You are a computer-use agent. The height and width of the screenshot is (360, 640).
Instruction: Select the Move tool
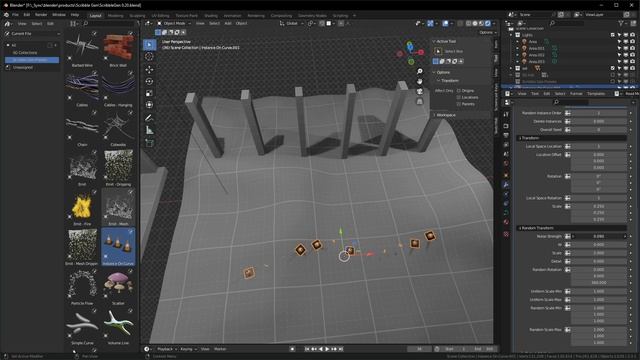149,70
